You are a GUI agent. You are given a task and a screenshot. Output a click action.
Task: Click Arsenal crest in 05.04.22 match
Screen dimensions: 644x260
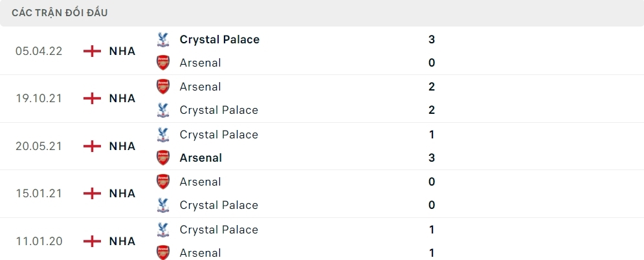(x=163, y=63)
